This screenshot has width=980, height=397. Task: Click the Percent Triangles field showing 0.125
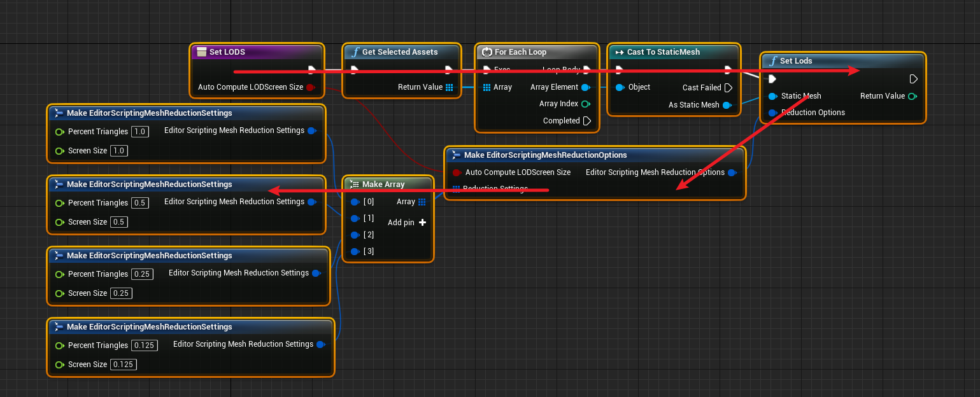(145, 345)
